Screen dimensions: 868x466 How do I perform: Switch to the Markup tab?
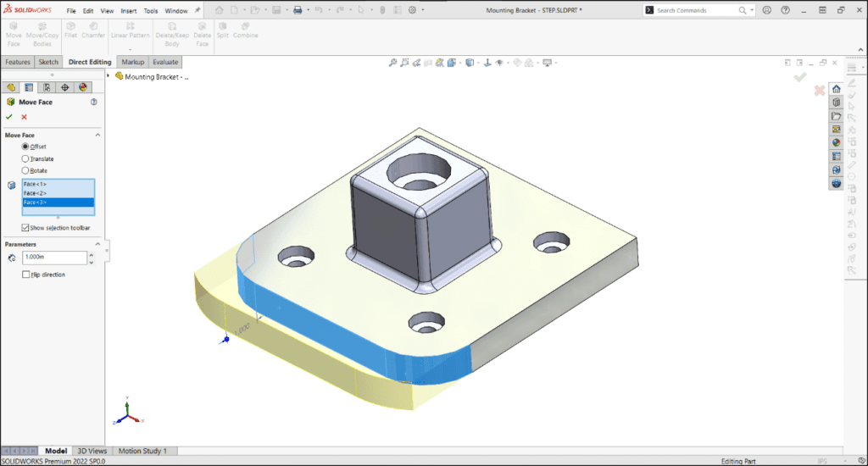[x=133, y=62]
